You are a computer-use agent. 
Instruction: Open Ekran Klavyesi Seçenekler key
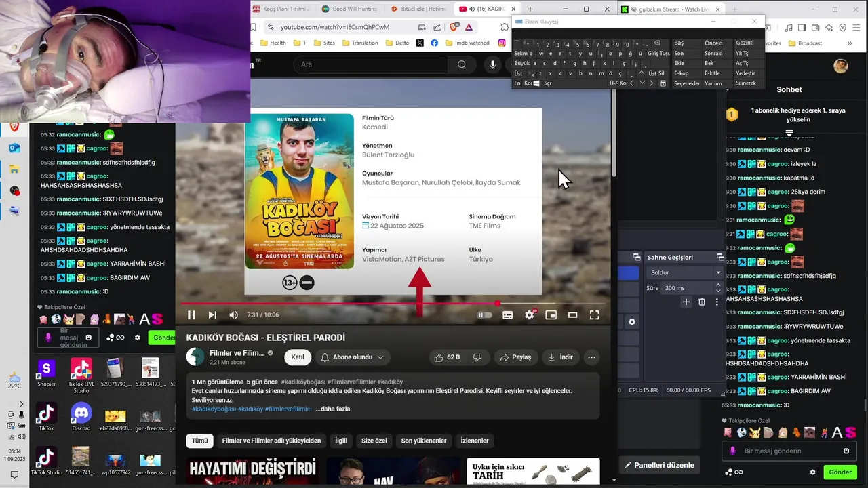pyautogui.click(x=687, y=83)
